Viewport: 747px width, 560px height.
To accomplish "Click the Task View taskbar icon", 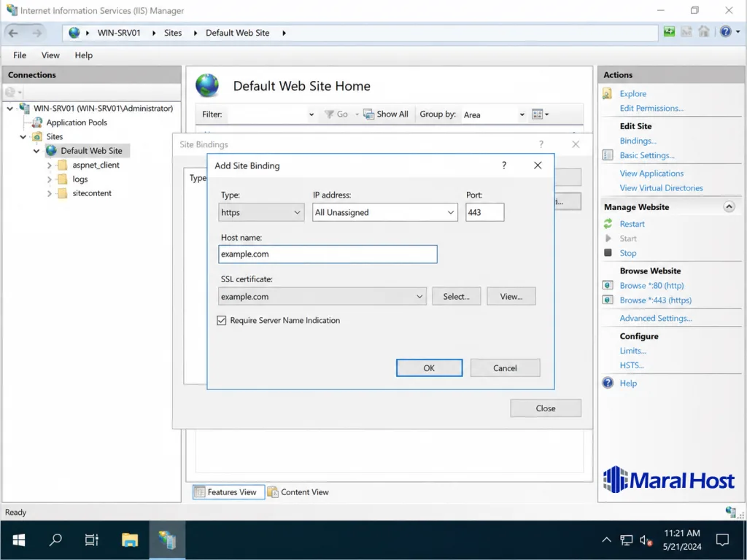I will click(x=91, y=540).
